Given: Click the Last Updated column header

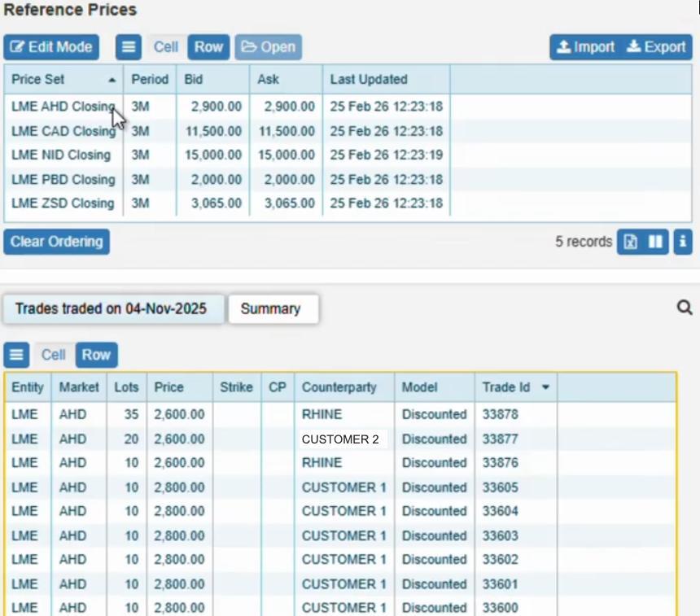Looking at the screenshot, I should [387, 80].
